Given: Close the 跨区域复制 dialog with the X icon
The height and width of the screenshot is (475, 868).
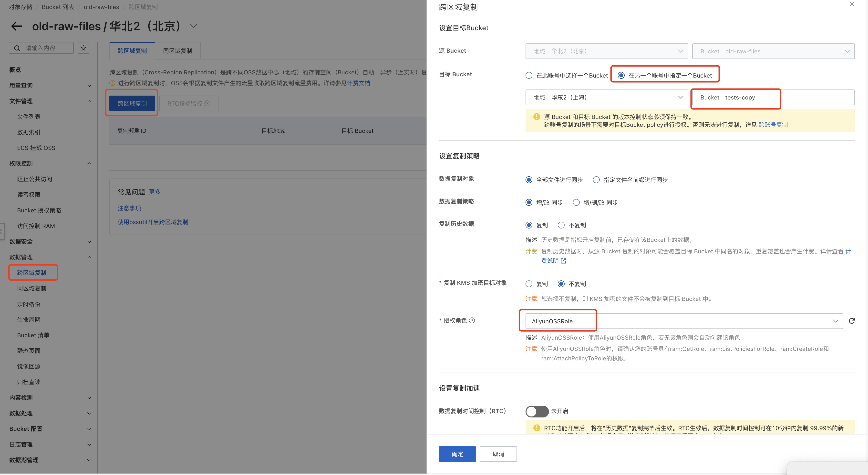Looking at the screenshot, I should click(852, 4).
